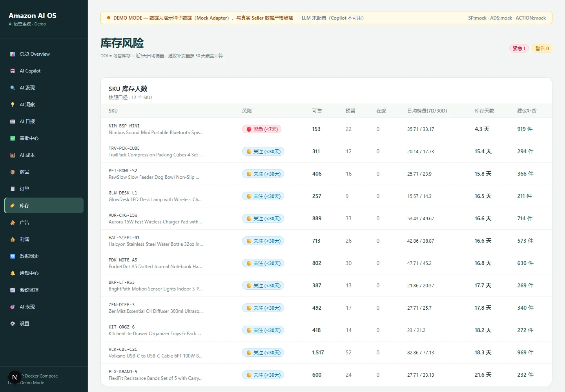Screen dimensions: 565x392
Task: Click the 82.86 / 77.13 daily sales value
Action: click(421, 353)
